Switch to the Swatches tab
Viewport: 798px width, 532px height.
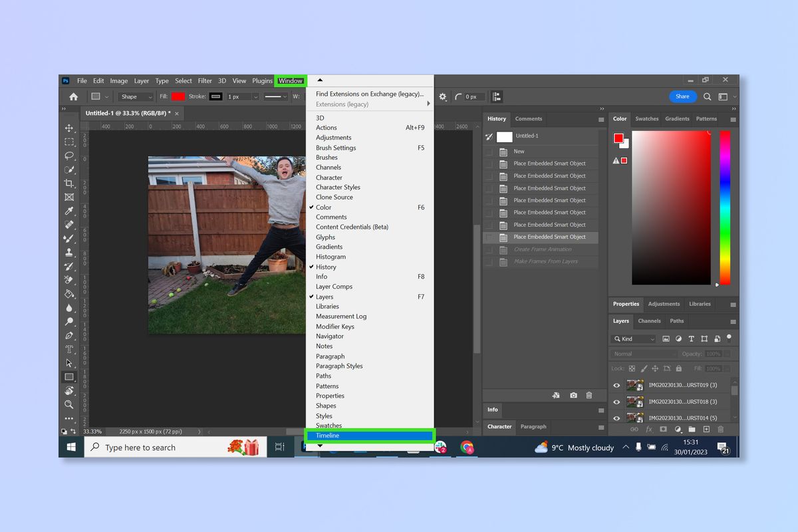coord(646,119)
